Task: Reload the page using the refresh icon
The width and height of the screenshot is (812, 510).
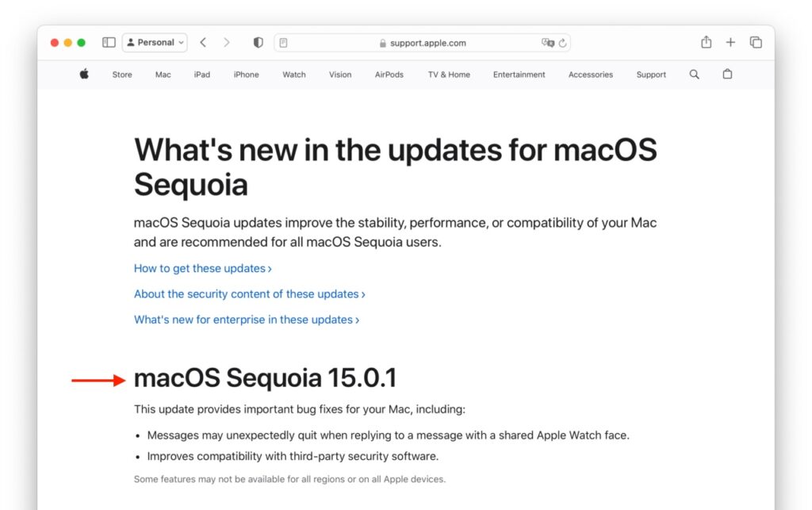Action: pyautogui.click(x=562, y=43)
